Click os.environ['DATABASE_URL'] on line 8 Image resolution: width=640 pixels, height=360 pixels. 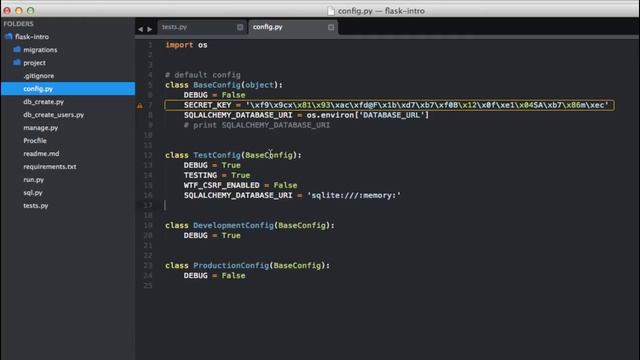pyautogui.click(x=368, y=115)
